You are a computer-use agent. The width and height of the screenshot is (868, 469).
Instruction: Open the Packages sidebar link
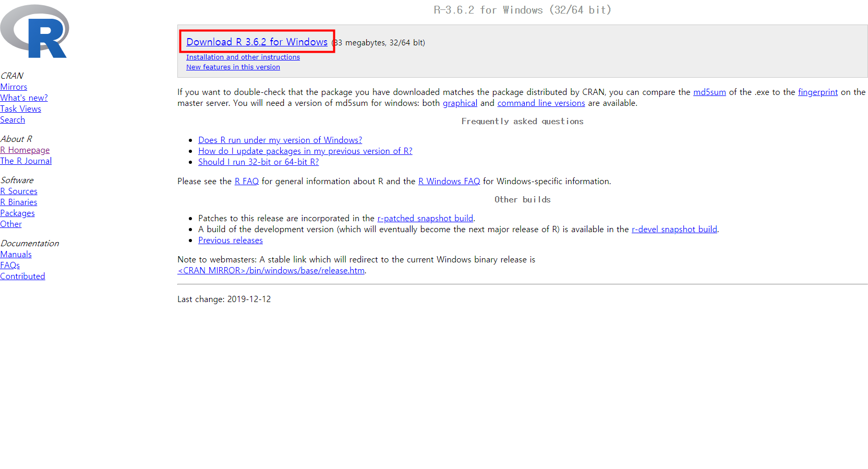17,213
